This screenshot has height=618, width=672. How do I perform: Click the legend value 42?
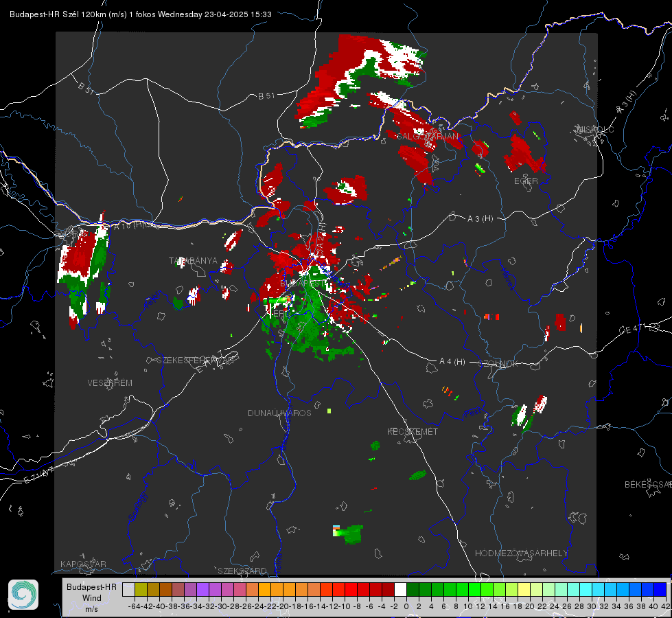(666, 607)
